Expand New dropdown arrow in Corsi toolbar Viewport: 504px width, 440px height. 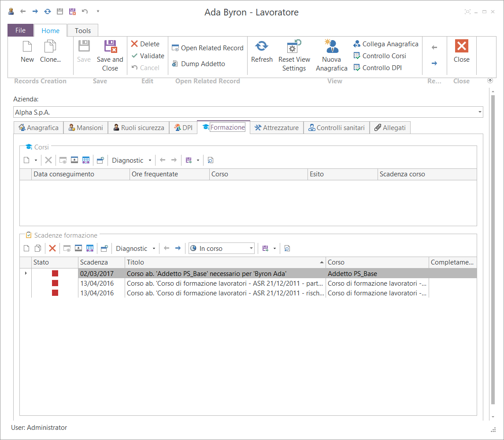point(36,160)
